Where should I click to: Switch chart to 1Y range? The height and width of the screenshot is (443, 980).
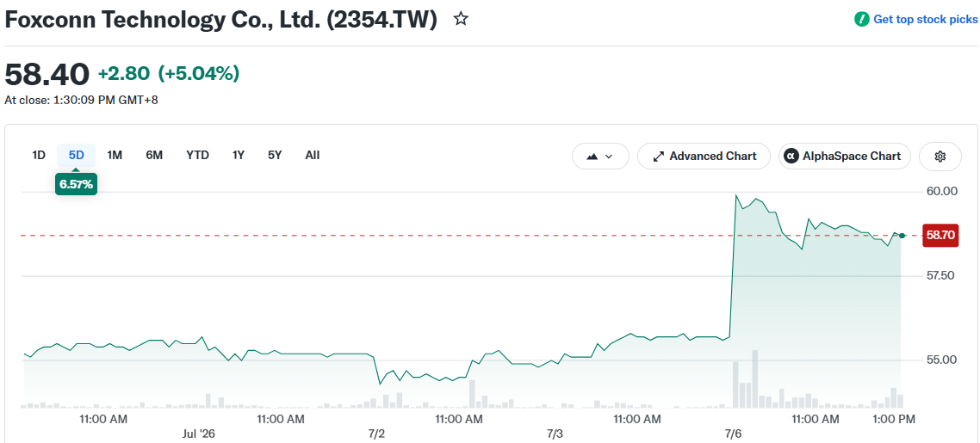[x=239, y=156]
